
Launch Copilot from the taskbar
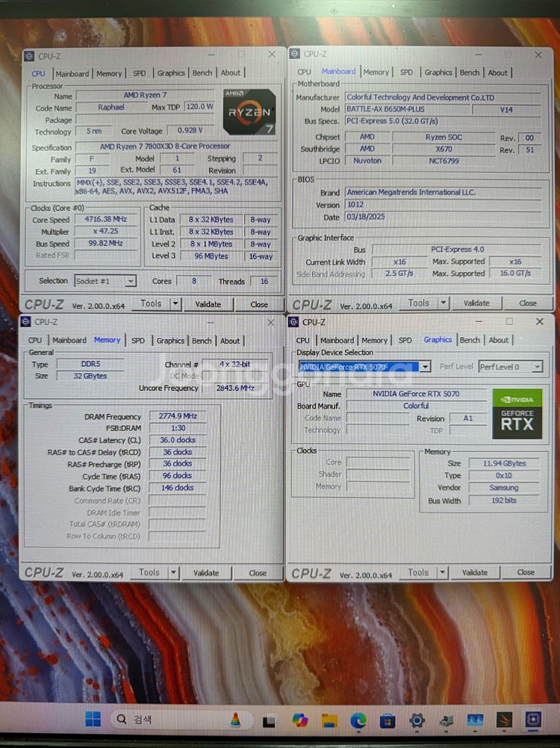[x=299, y=720]
